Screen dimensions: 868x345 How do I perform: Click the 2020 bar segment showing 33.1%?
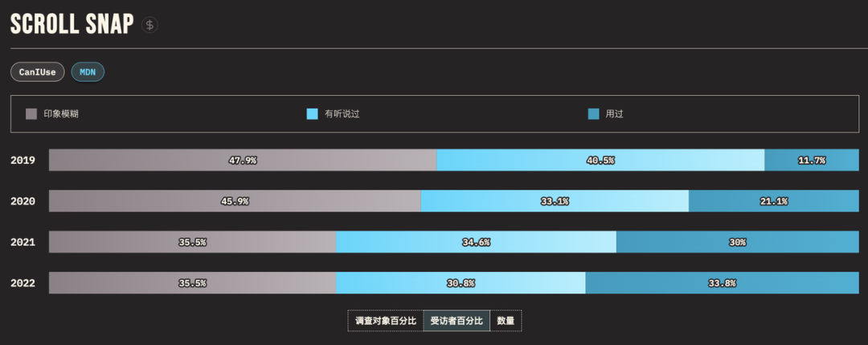point(555,201)
